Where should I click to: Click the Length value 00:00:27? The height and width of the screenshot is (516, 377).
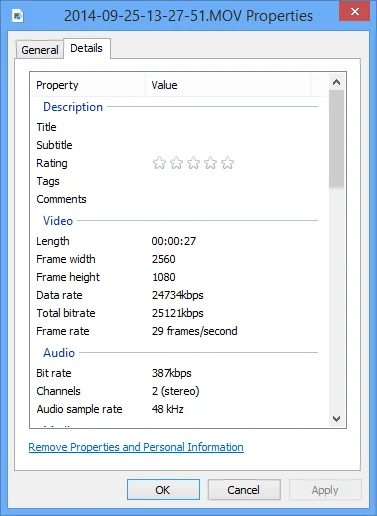[x=174, y=241]
